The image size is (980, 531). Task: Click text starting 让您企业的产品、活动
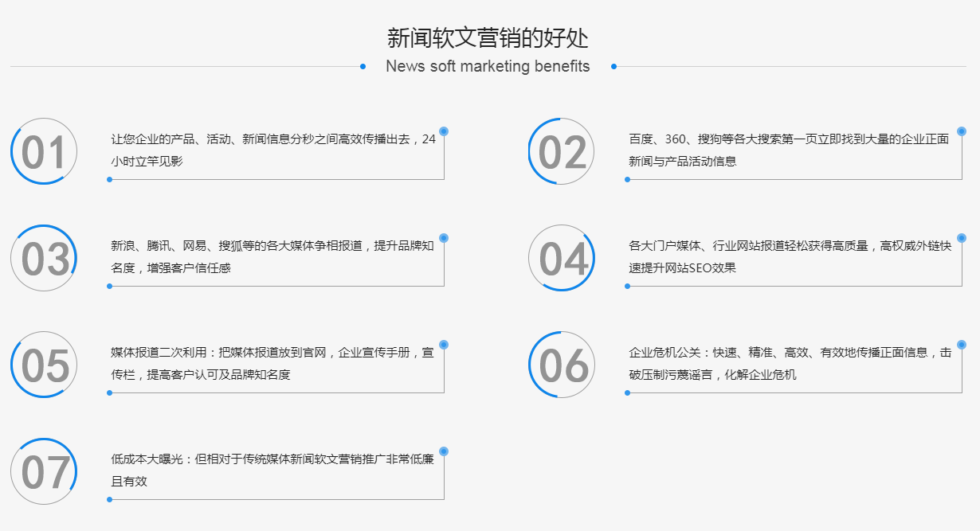[x=273, y=150]
